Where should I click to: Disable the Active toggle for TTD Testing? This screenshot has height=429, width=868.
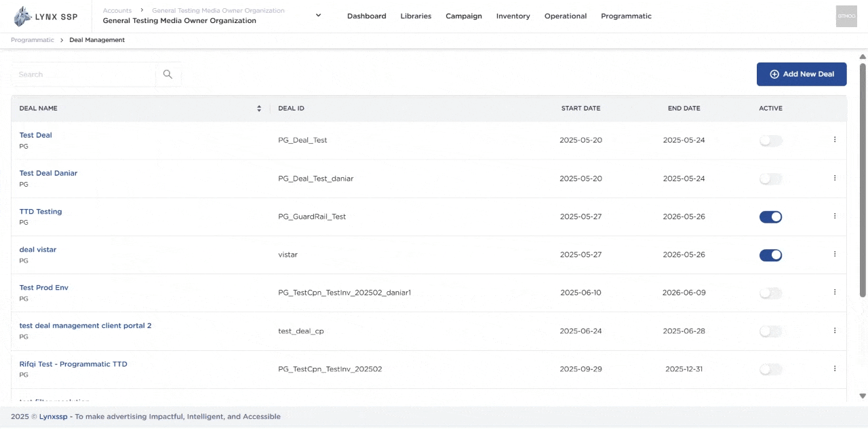coord(770,217)
